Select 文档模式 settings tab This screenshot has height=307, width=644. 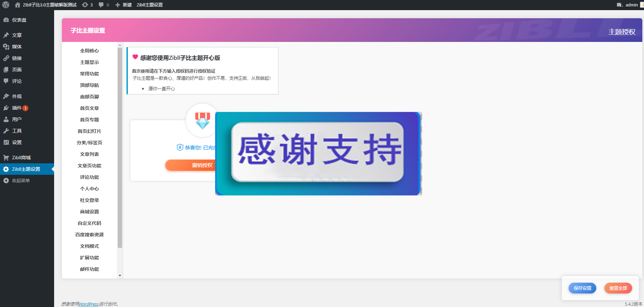[x=89, y=246]
